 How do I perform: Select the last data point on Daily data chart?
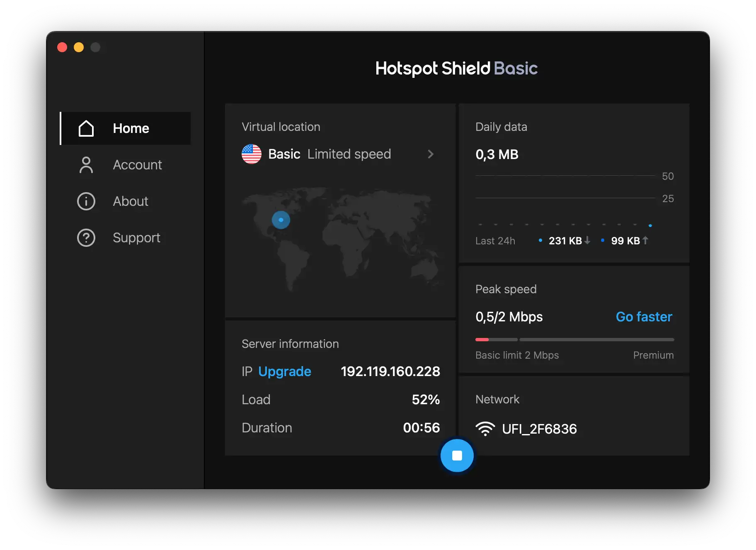coord(650,226)
